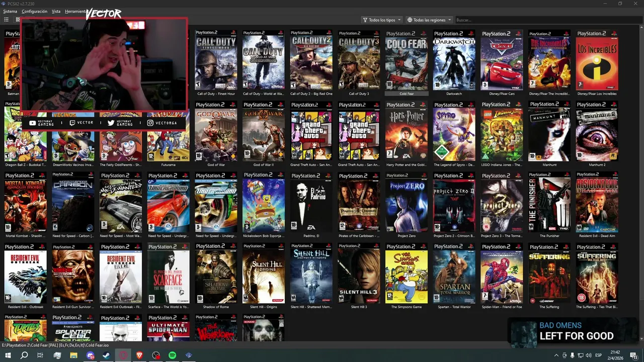
Task: Select Silent Hill - Origins cover
Action: point(264,273)
